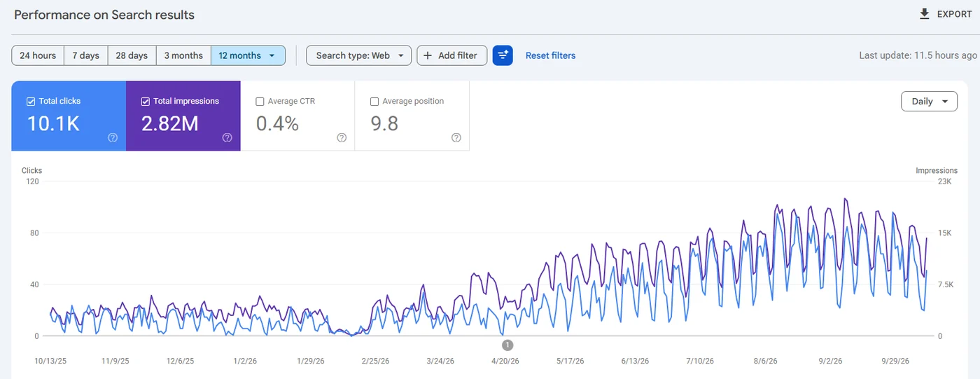This screenshot has width=980, height=379.
Task: Click the 2.82M total impressions value
Action: 170,124
